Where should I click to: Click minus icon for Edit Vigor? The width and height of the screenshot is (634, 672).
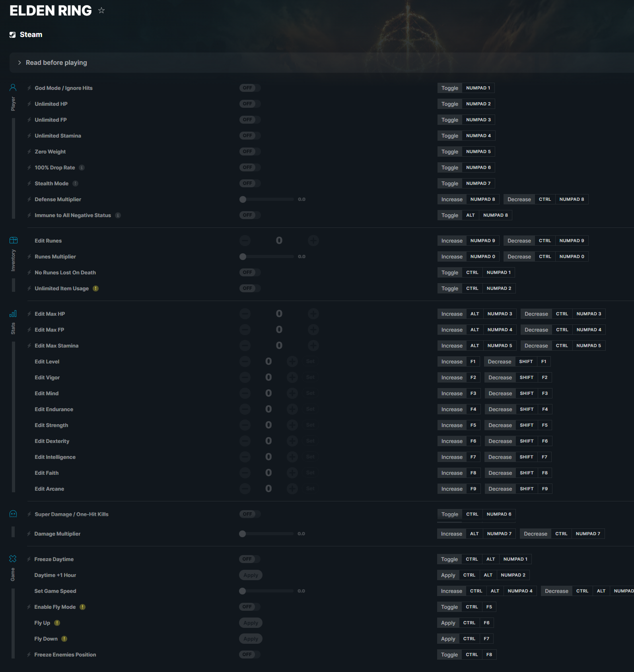[x=245, y=377]
